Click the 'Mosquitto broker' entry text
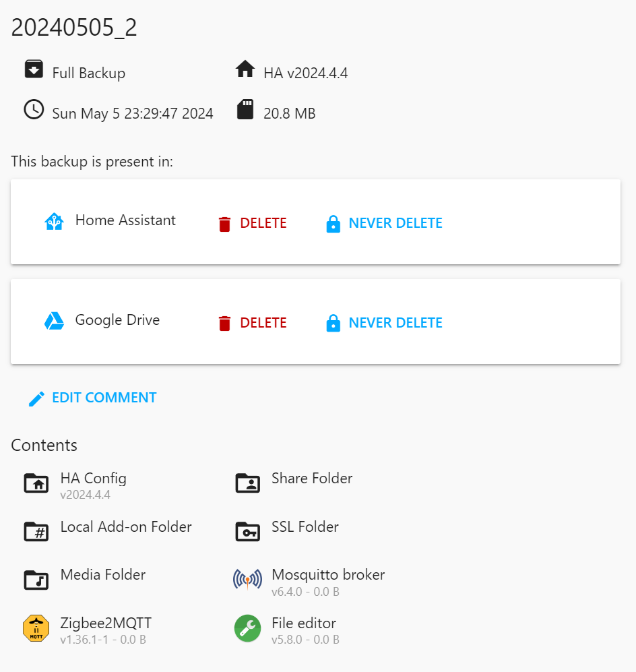Screen dimensions: 636x672 328,575
